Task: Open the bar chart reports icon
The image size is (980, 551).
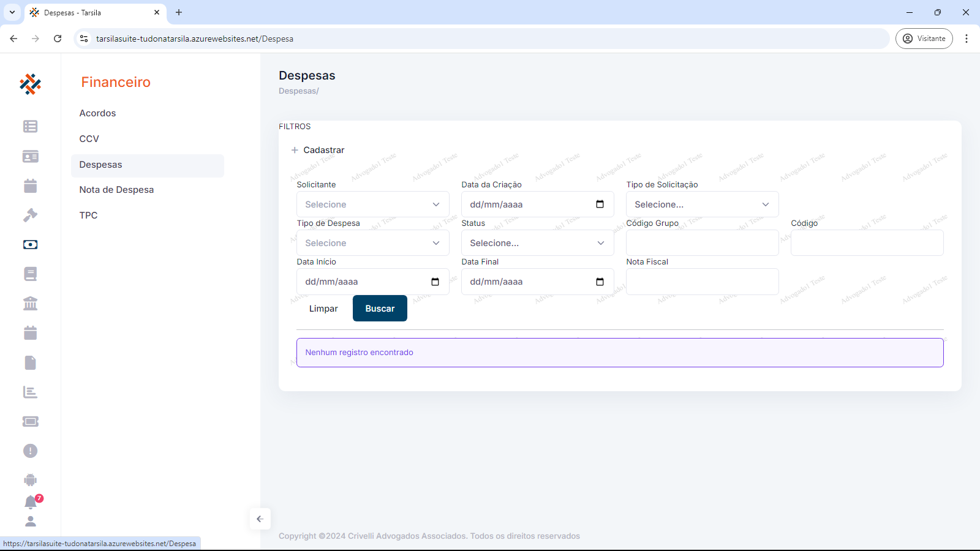Action: (x=30, y=392)
